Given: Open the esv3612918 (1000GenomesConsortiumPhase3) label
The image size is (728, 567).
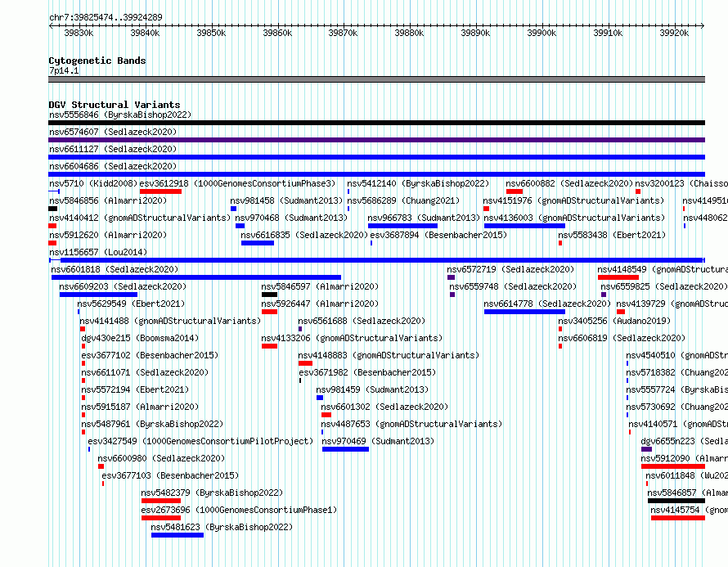Looking at the screenshot, I should (237, 183).
